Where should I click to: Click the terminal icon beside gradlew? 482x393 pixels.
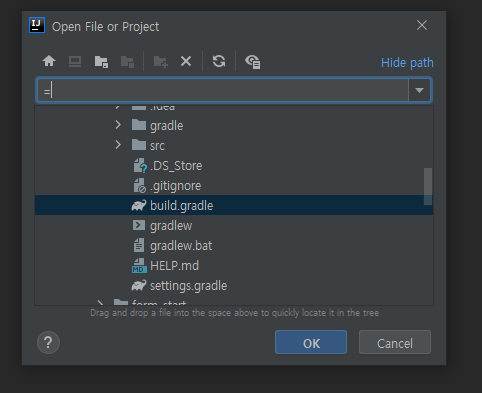coord(139,226)
